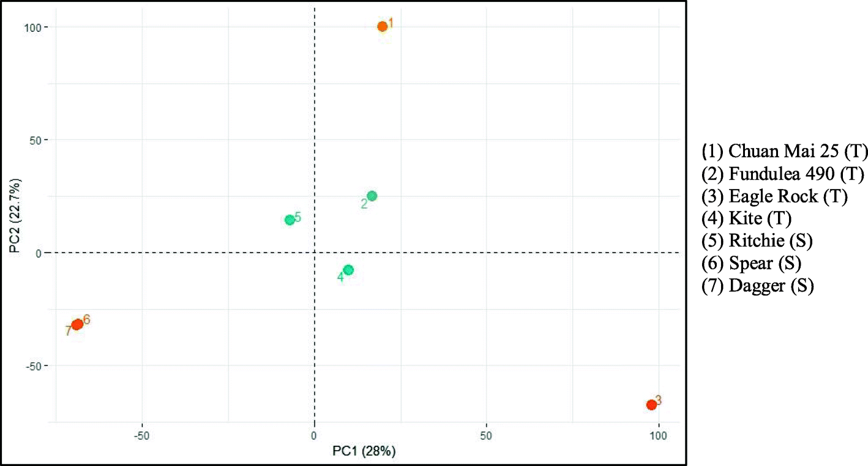Click the point label 6 near Spear marker
Screen dimensions: 868x466
87,319
